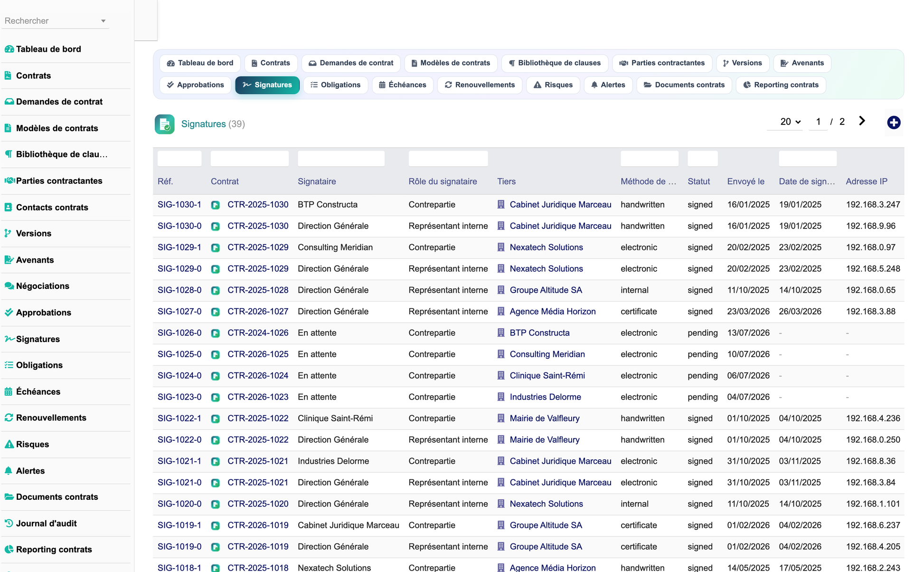
Task: Sort by the Envoyé le column header
Action: (745, 181)
